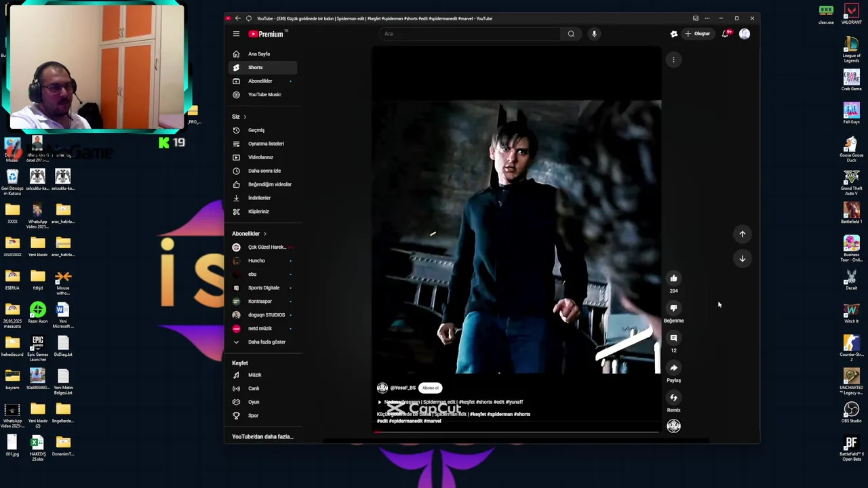Open the window's three-dot app menu
The height and width of the screenshot is (488, 868).
click(x=707, y=18)
